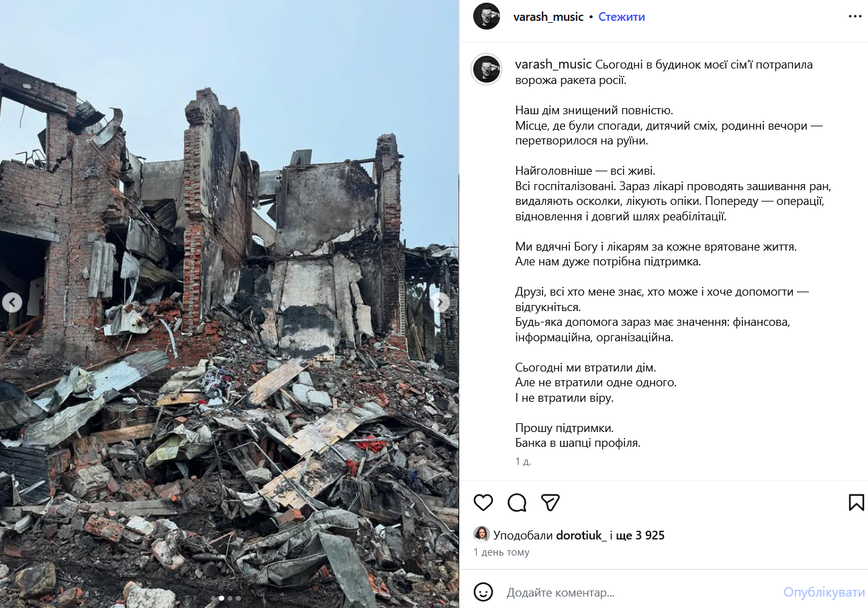Open varash_music username in the header

(x=548, y=17)
